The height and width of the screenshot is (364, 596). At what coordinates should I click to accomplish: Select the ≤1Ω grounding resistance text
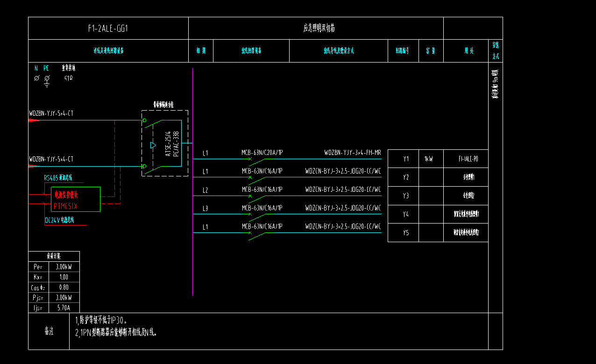[68, 78]
